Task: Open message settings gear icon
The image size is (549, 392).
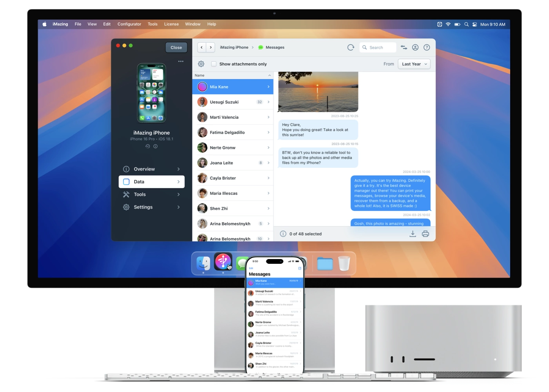Action: [201, 64]
